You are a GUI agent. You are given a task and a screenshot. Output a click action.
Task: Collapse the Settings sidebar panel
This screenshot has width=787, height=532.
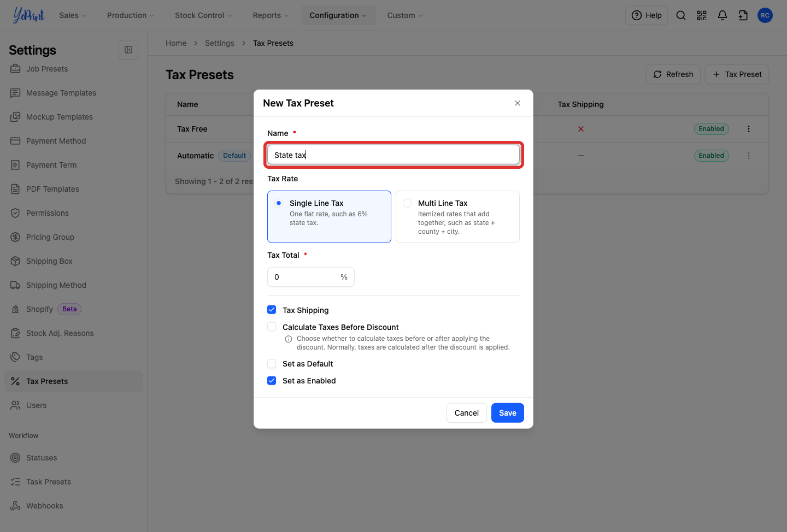[x=128, y=50]
